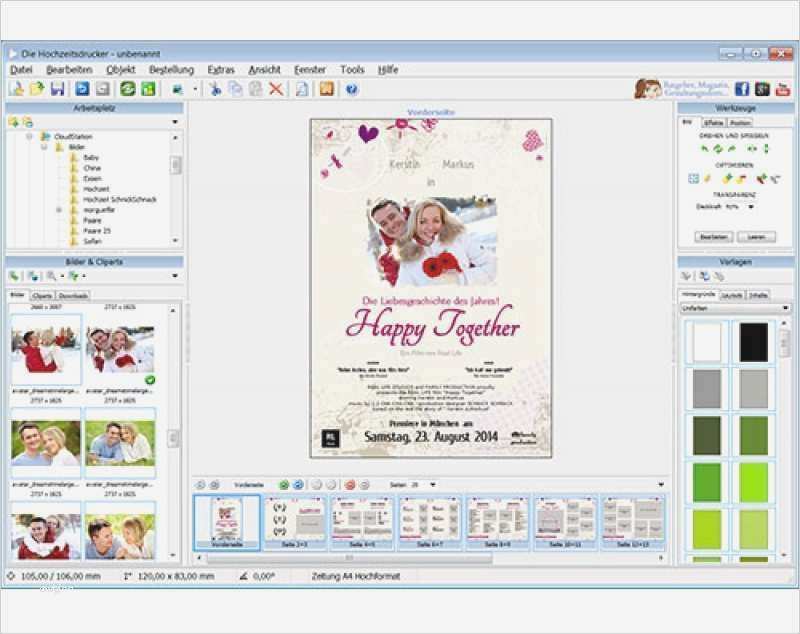800x634 pixels.
Task: Click the Leeren button in Werkzeuge
Action: (x=756, y=237)
